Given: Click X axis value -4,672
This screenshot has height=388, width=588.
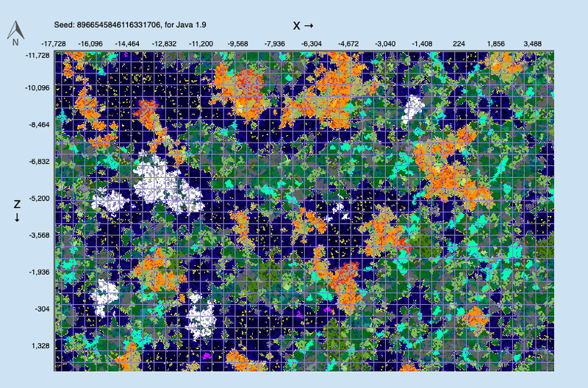Looking at the screenshot, I should [x=348, y=44].
